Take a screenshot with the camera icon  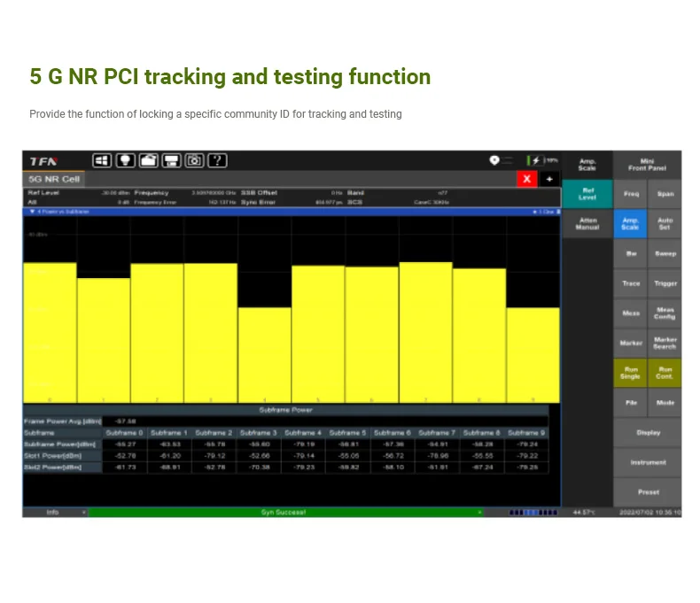194,160
